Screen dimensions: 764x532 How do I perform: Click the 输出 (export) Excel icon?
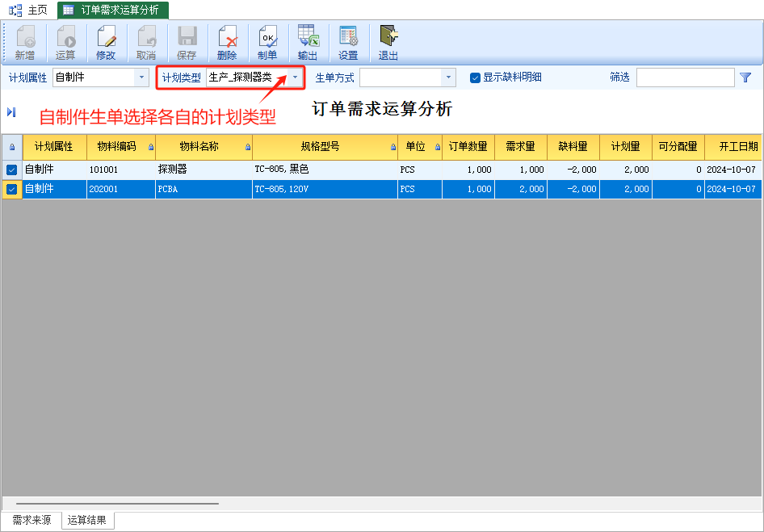tap(308, 43)
